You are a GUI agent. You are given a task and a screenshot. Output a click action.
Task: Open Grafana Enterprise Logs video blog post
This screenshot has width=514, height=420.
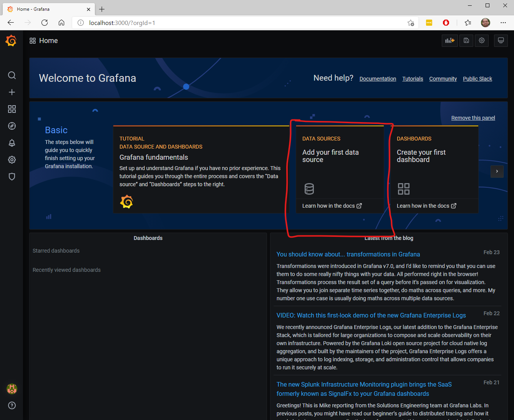point(371,315)
